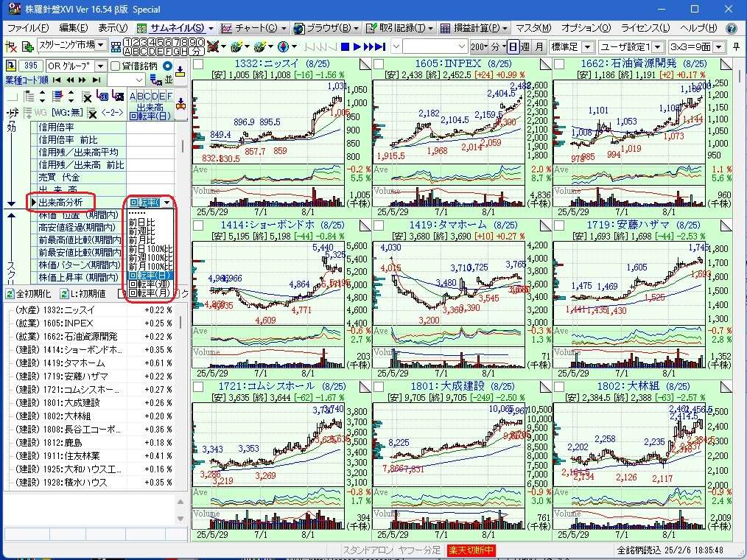Click the blue play triangle button
The width and height of the screenshot is (747, 560).
(357, 46)
